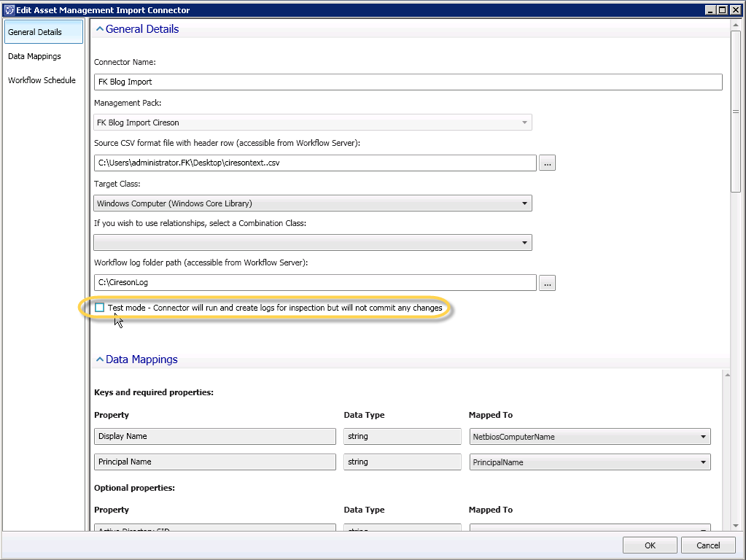The image size is (746, 560).
Task: Click the workflow log folder path field
Action: (315, 282)
